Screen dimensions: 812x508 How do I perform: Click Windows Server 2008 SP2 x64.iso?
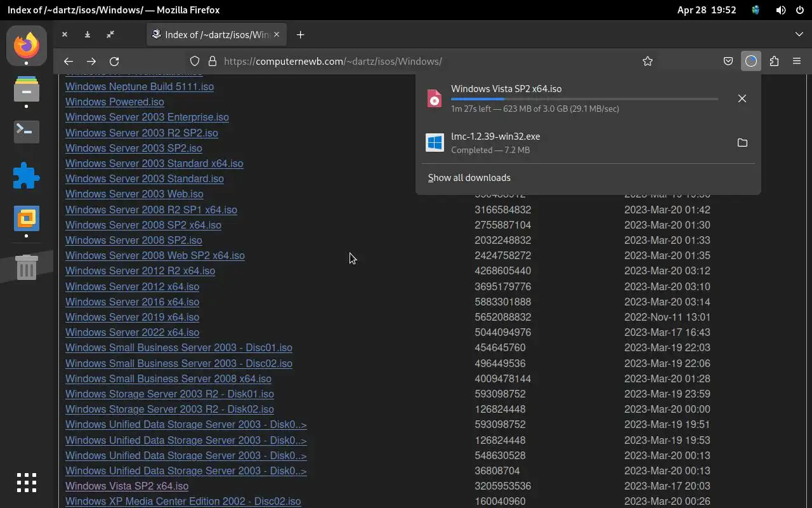pyautogui.click(x=143, y=225)
